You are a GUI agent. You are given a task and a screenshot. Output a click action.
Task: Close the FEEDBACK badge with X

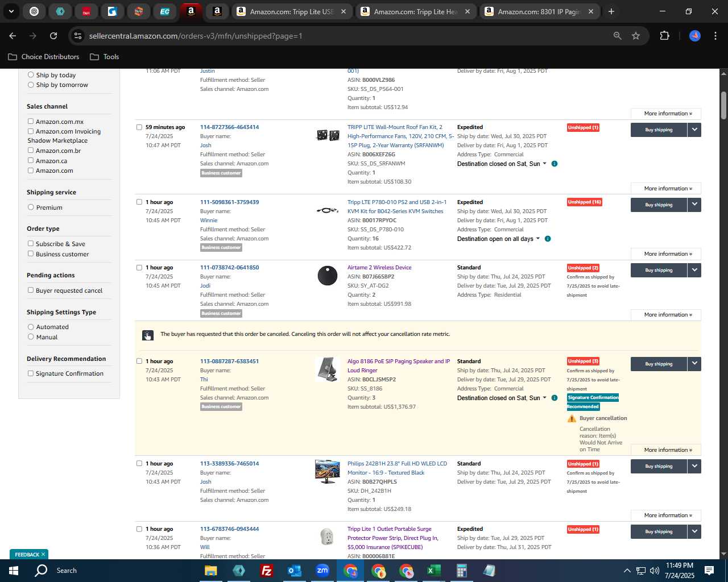tap(43, 554)
